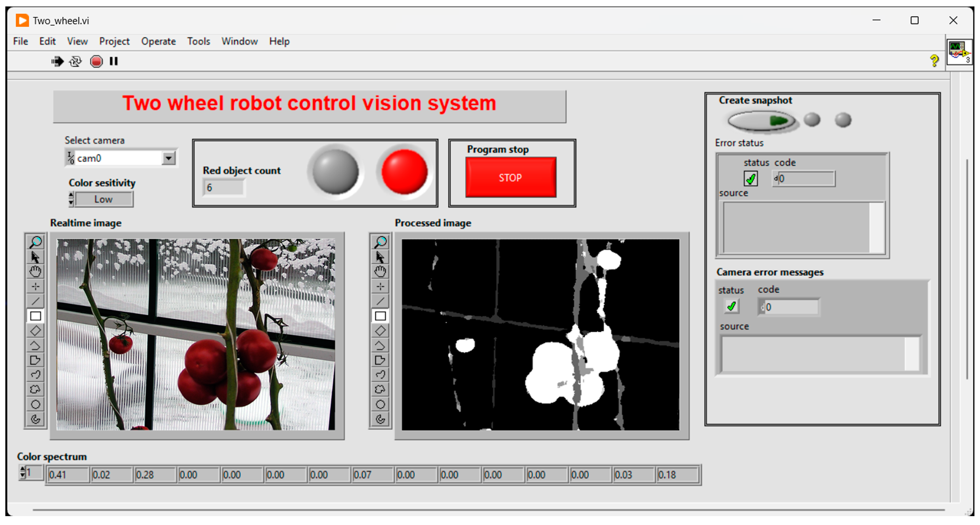Open the Operate menu
The width and height of the screenshot is (980, 525).
point(158,41)
